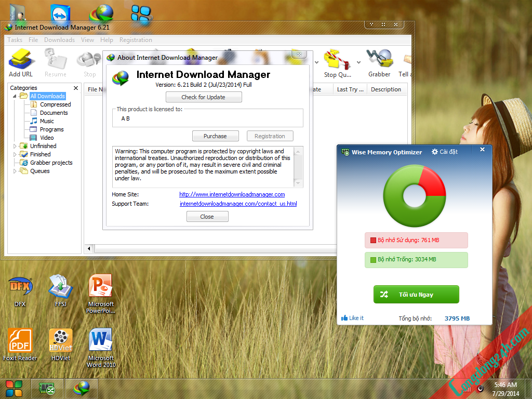
Task: Click the Purchase button
Action: point(216,136)
